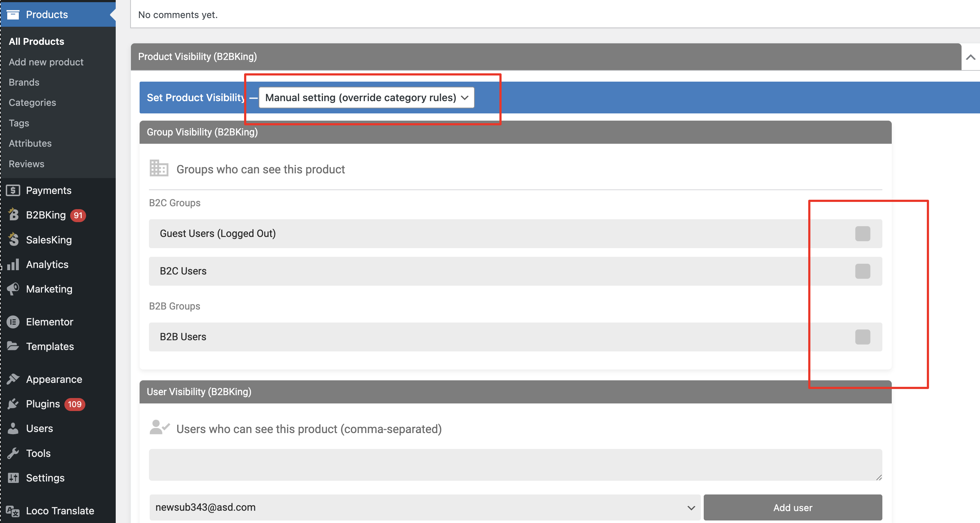Click the Add user button
This screenshot has height=523, width=980.
click(x=792, y=507)
